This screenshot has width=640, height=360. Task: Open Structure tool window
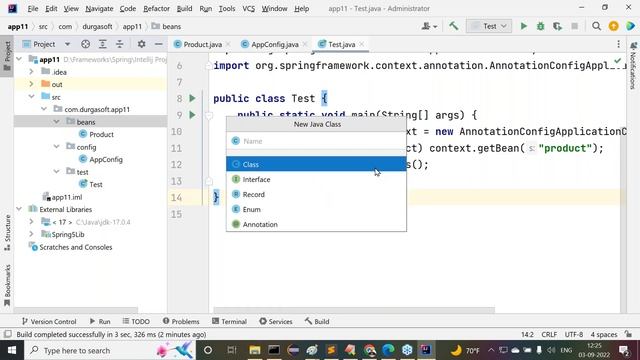tap(7, 233)
